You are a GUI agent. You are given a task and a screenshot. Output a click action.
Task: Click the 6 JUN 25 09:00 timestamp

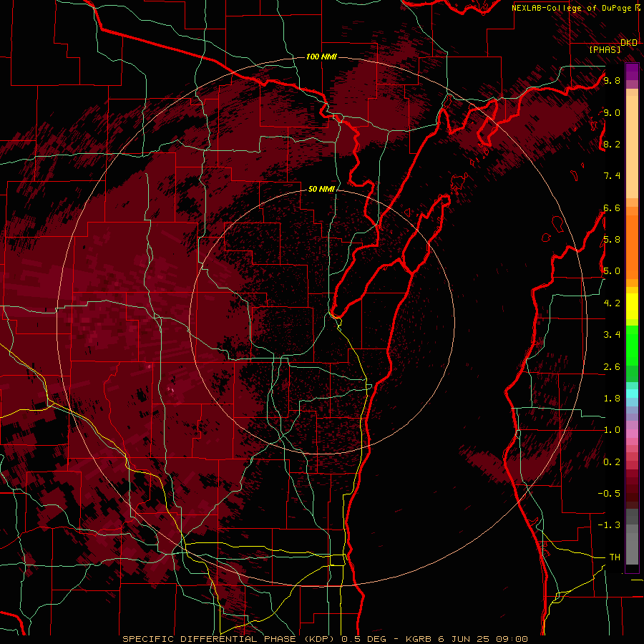[x=484, y=639]
